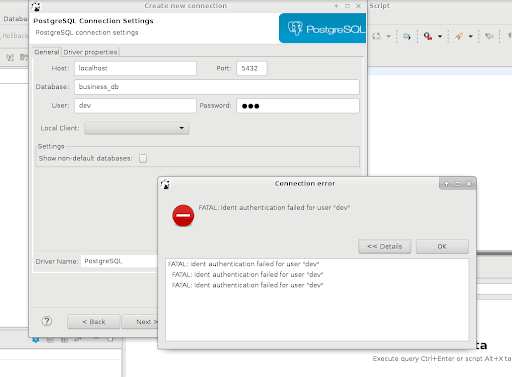Select second FATAL line in details list
Image resolution: width=512 pixels, height=377 pixels.
click(x=247, y=275)
